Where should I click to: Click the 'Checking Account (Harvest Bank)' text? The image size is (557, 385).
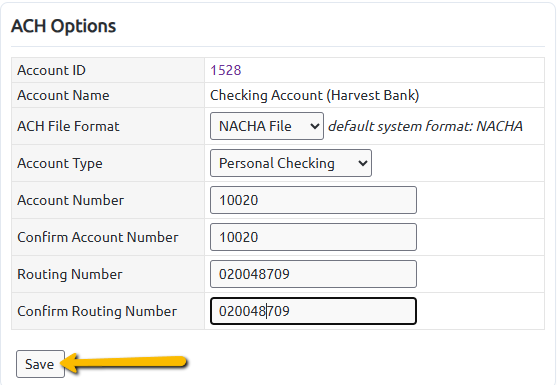315,95
